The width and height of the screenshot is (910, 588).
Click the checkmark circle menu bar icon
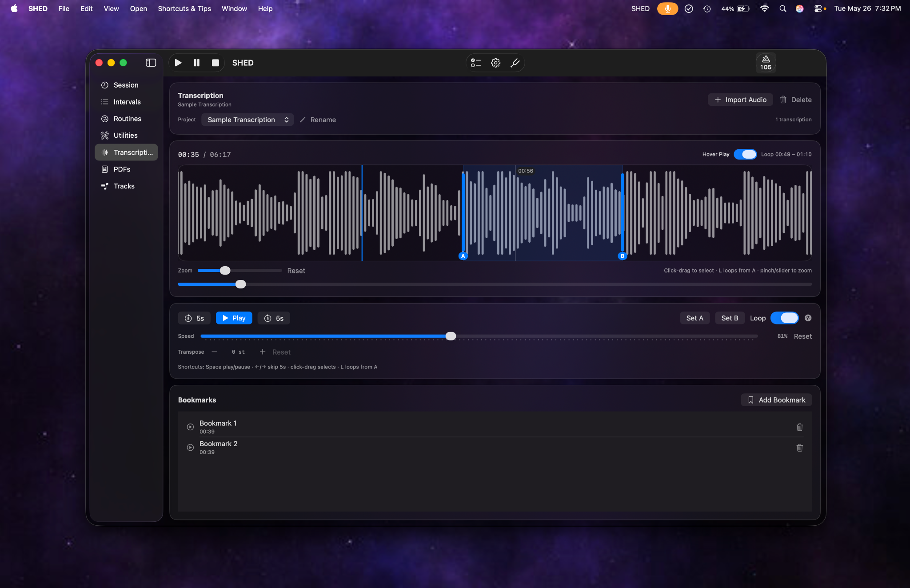[x=689, y=8]
